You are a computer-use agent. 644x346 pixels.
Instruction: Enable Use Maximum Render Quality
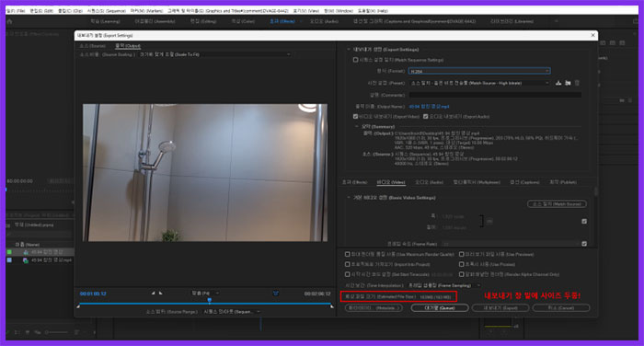click(x=348, y=254)
